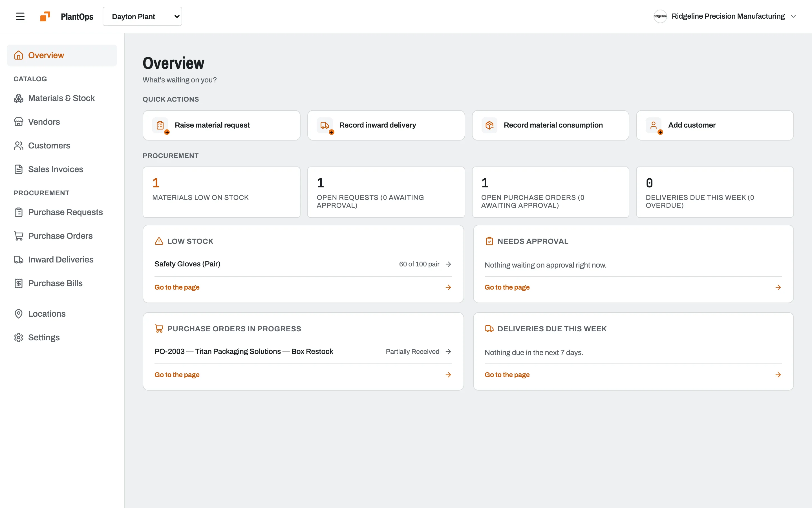Open the Open Requests stat card
The height and width of the screenshot is (508, 812).
[386, 192]
